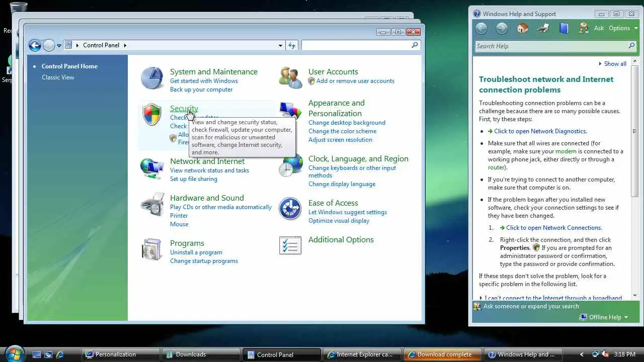Open Switch between windows quick launch icon
Screen dimensions: 644x362
pyautogui.click(x=48, y=354)
